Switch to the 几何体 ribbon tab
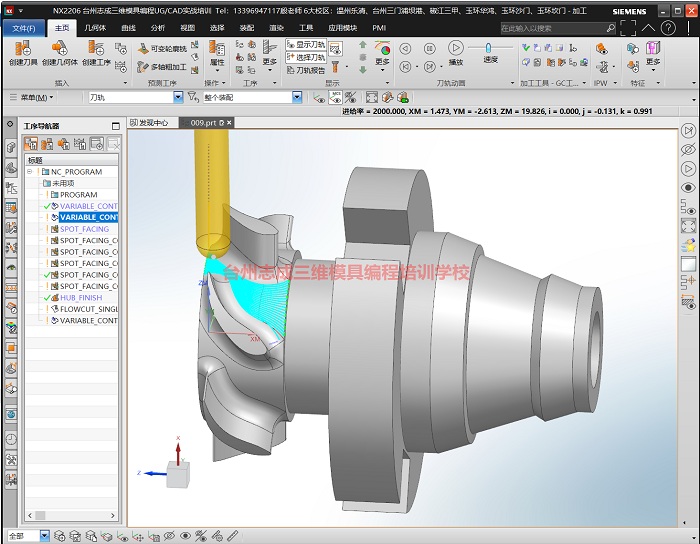 pos(96,28)
